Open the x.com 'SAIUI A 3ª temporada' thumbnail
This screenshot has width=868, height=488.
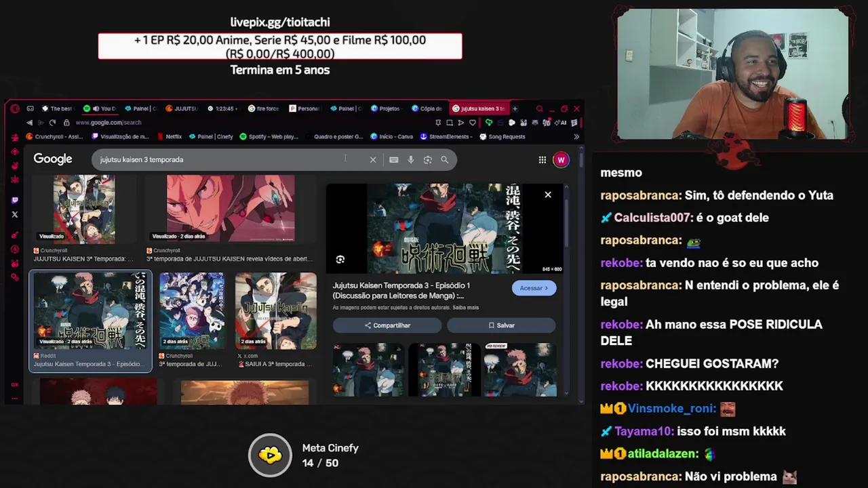point(276,310)
